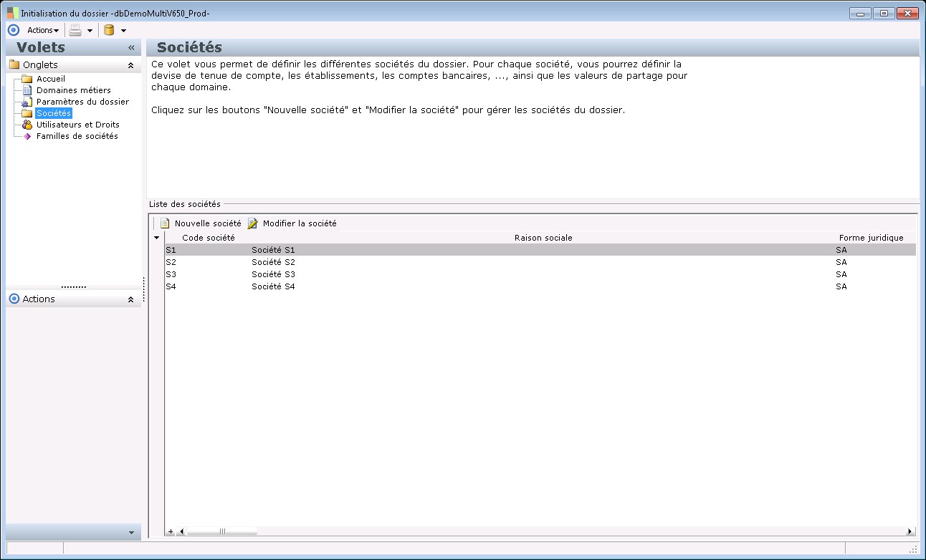The image size is (926, 560).
Task: Click the folder icon beside Accueil
Action: tap(27, 79)
